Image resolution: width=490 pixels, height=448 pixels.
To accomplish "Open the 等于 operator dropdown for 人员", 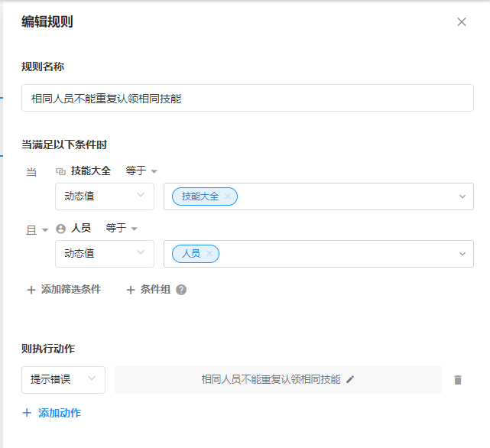I will tap(122, 229).
